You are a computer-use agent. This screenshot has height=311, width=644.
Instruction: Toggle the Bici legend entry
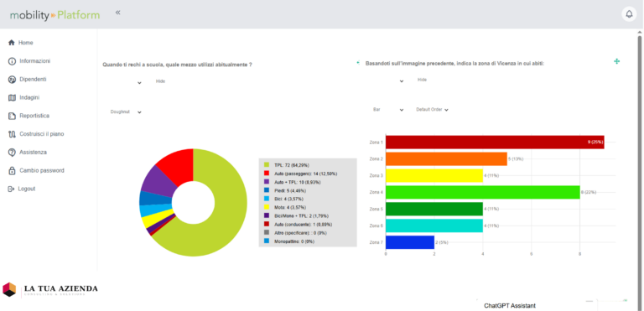[284, 199]
